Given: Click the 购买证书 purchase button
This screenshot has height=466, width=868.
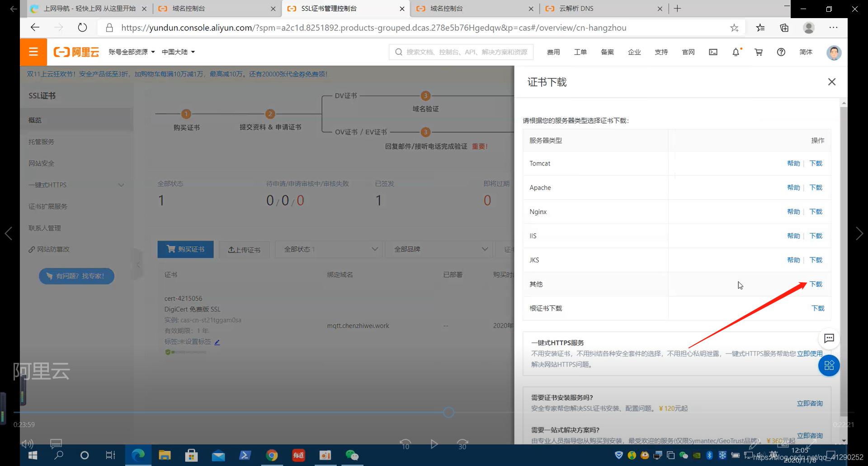Looking at the screenshot, I should pyautogui.click(x=185, y=249).
